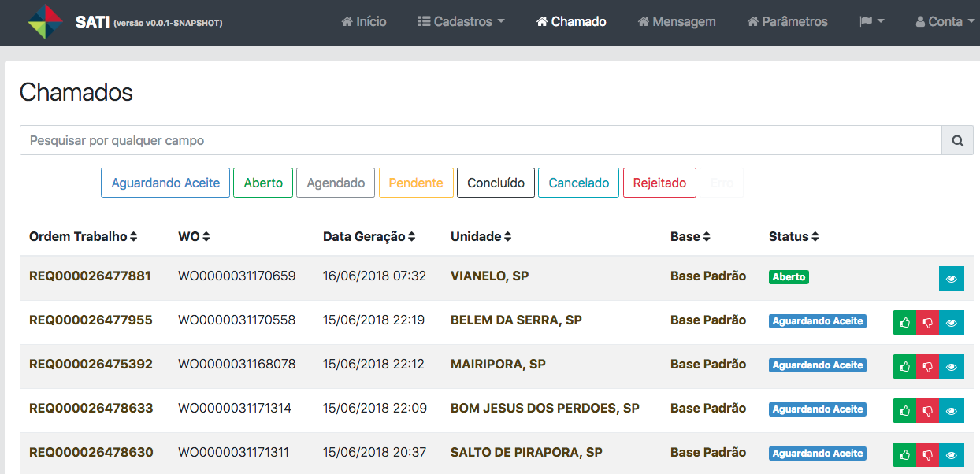Viewport: 980px width, 474px height.
Task: Reject the BOM JESUS DOS PERDOES request
Action: pyautogui.click(x=928, y=411)
